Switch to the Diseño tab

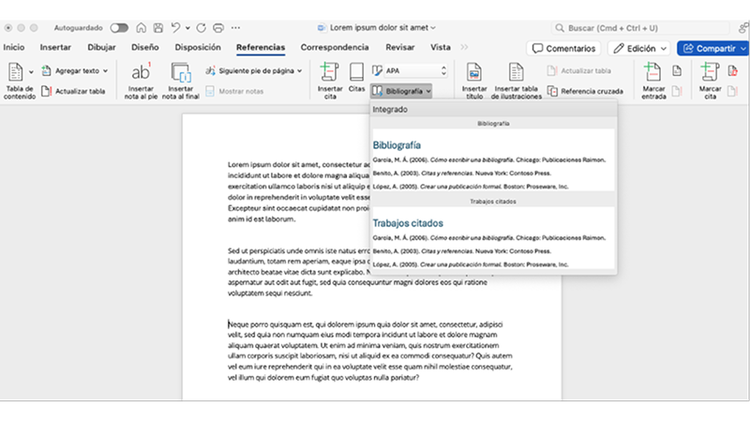click(x=145, y=47)
